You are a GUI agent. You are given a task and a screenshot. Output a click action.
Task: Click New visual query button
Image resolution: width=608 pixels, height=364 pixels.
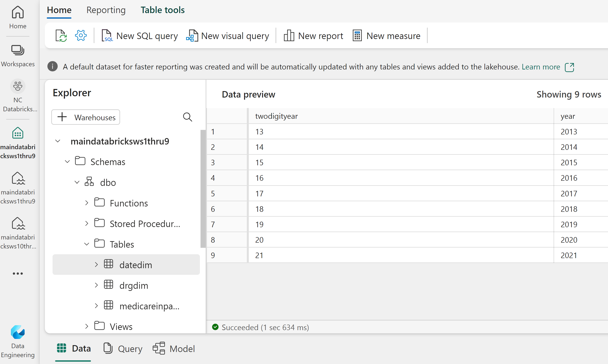click(x=228, y=36)
